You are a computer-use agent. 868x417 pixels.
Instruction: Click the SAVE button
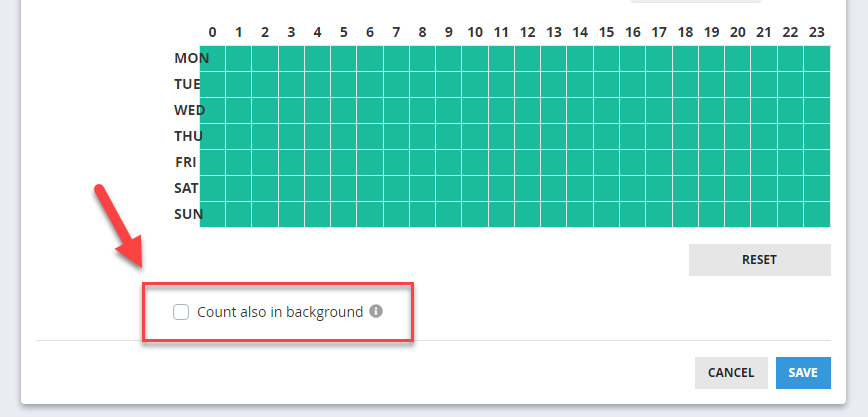click(803, 373)
